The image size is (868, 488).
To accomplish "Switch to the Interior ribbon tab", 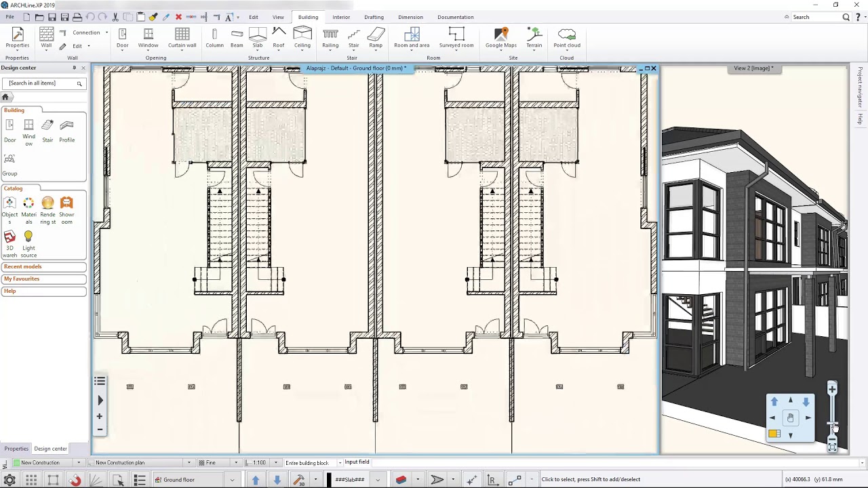I will (x=341, y=17).
